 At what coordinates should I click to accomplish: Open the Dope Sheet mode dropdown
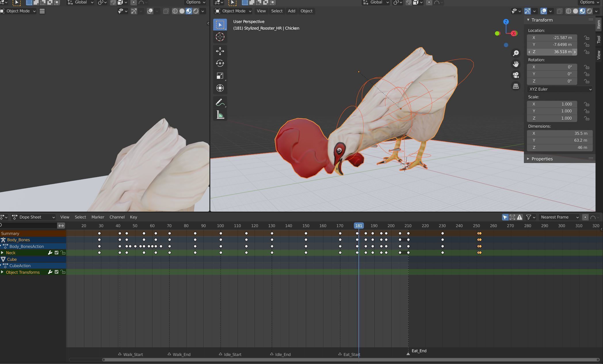pyautogui.click(x=33, y=217)
